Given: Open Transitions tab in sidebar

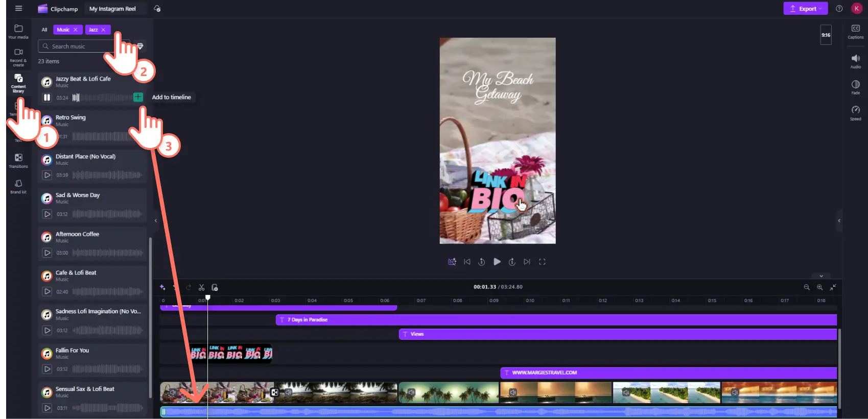Looking at the screenshot, I should [18, 161].
